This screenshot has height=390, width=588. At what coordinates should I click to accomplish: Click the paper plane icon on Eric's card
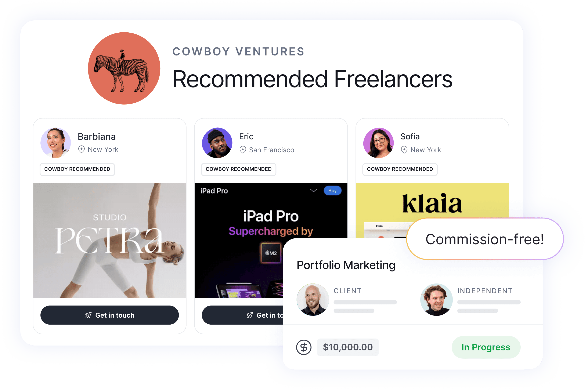click(250, 315)
